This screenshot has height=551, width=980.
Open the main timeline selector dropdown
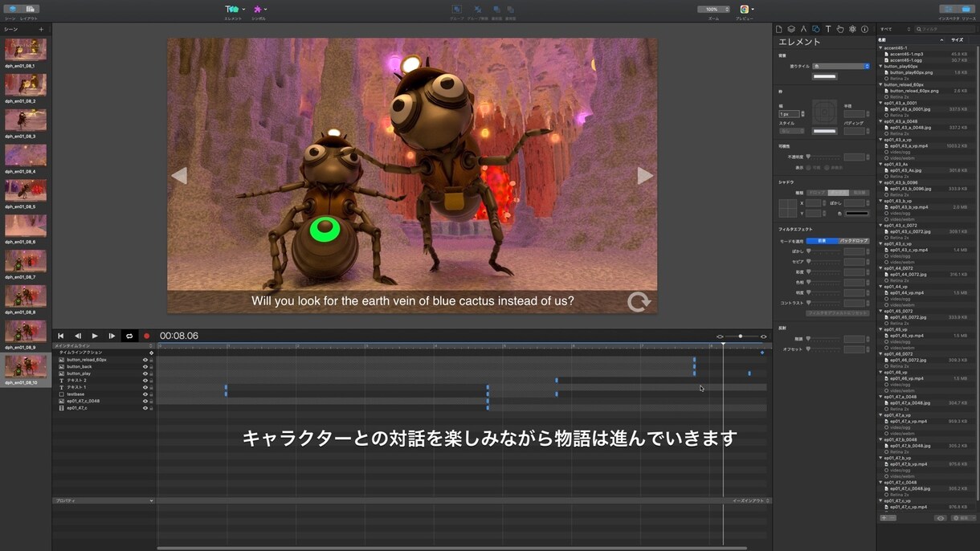[103, 345]
